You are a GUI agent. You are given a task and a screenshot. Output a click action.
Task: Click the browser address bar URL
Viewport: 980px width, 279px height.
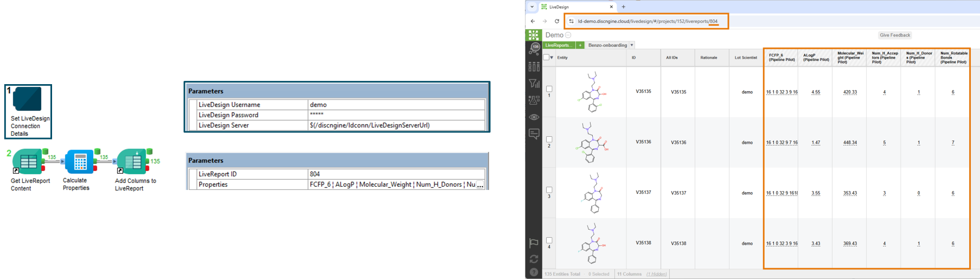648,21
